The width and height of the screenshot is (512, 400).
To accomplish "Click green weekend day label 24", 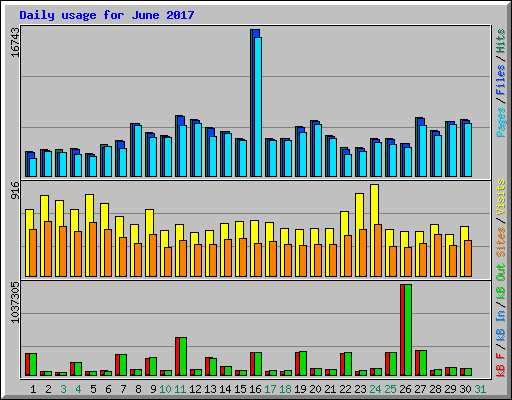I will pos(375,389).
